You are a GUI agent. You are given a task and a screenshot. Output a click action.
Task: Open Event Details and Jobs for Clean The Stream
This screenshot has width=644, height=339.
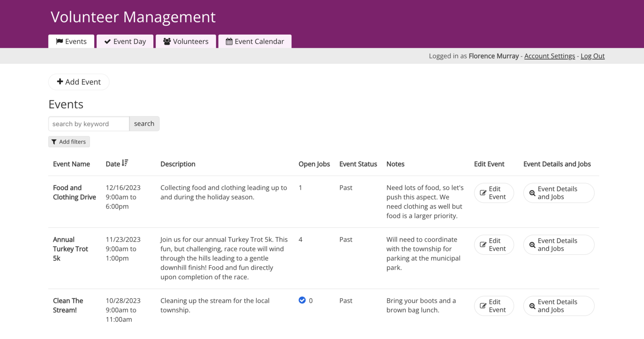click(x=559, y=306)
